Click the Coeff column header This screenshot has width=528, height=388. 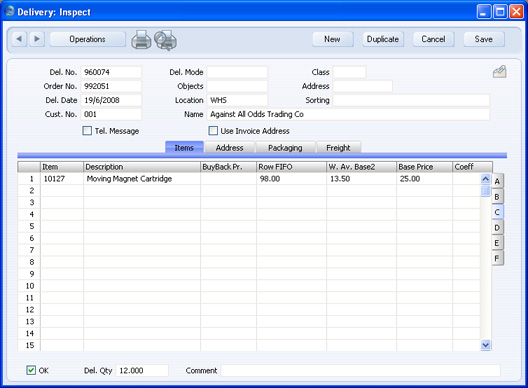(472, 167)
